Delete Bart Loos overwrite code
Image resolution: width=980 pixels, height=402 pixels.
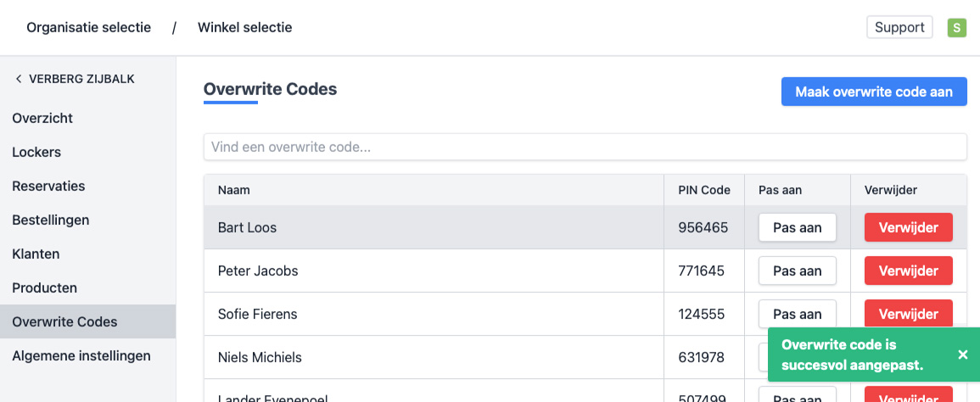(909, 227)
